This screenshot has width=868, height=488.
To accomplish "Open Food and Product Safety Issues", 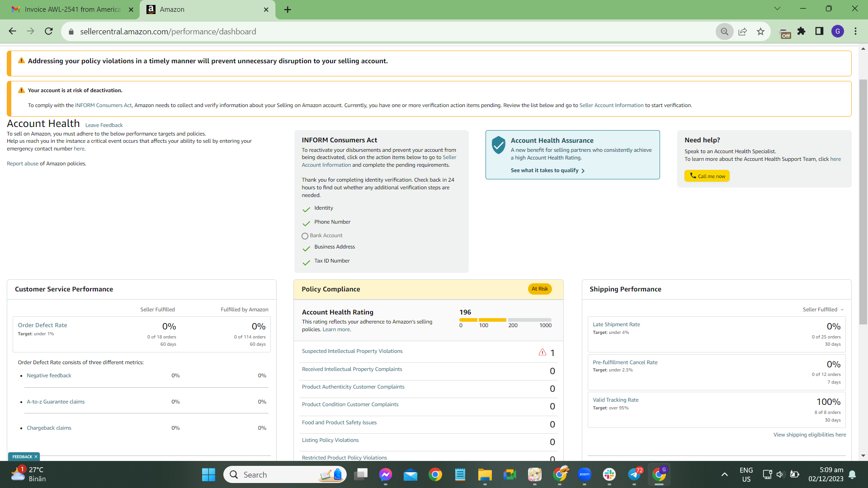I will [x=339, y=422].
